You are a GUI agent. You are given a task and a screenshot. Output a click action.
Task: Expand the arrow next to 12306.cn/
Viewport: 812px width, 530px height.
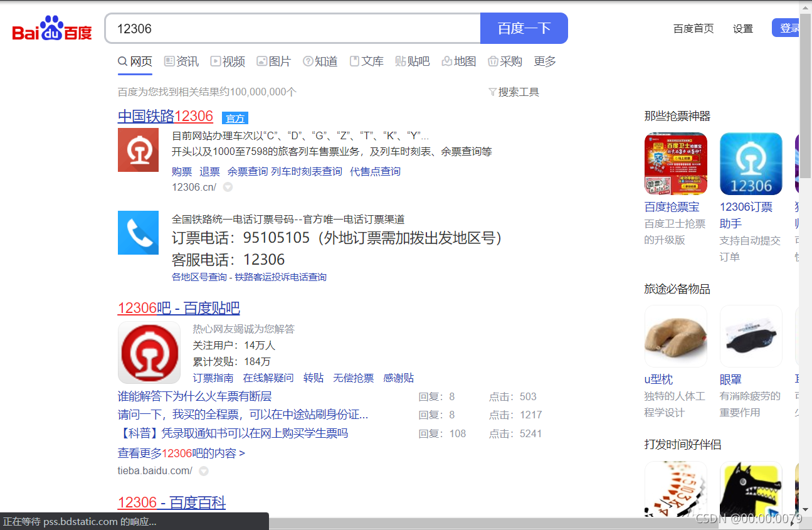pyautogui.click(x=228, y=187)
